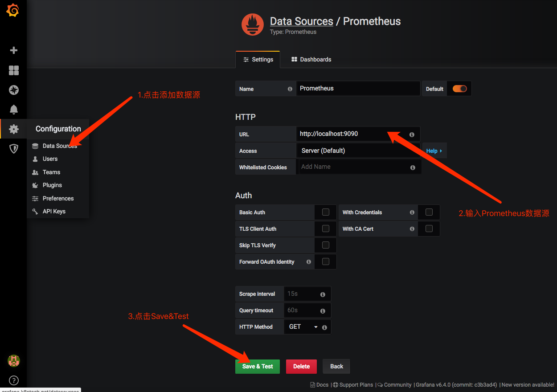Select the Explore compass icon

(13, 90)
